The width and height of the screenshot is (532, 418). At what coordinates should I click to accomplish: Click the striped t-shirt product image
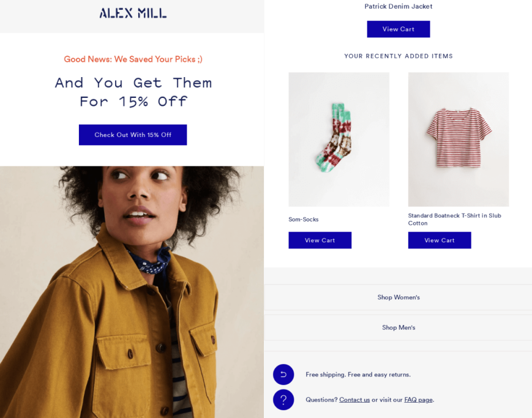tap(458, 139)
